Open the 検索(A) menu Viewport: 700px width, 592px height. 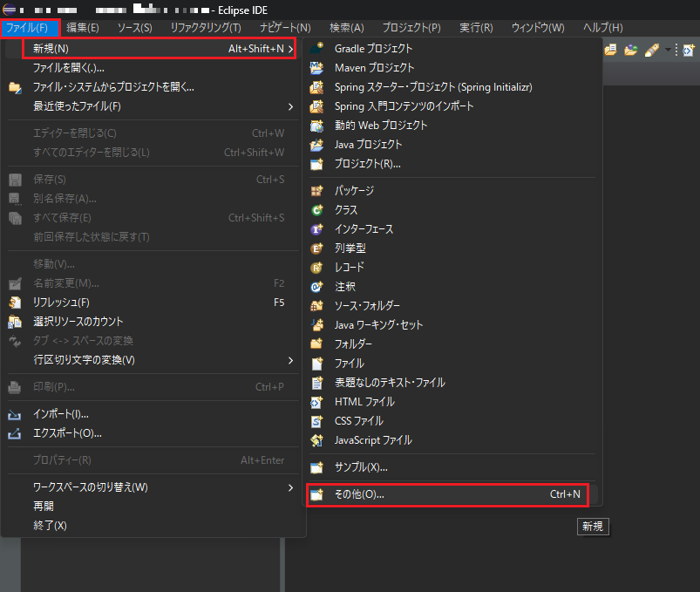click(347, 28)
